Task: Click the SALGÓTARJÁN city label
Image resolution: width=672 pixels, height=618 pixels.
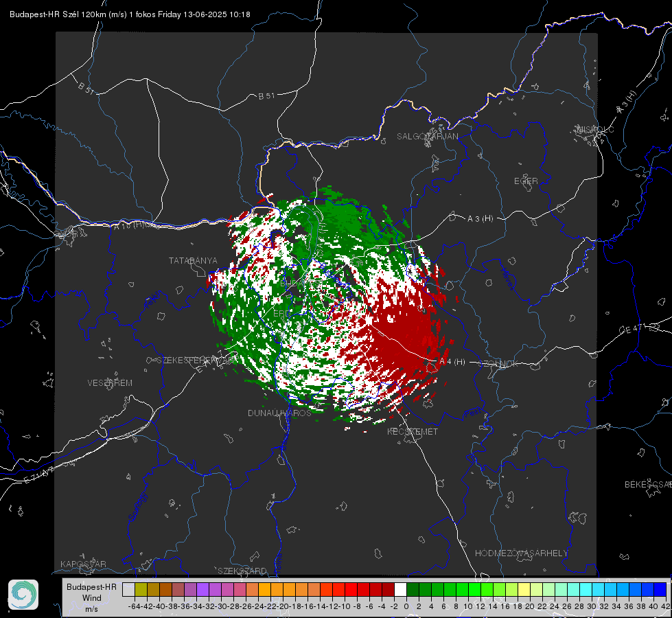Action: 427,137
